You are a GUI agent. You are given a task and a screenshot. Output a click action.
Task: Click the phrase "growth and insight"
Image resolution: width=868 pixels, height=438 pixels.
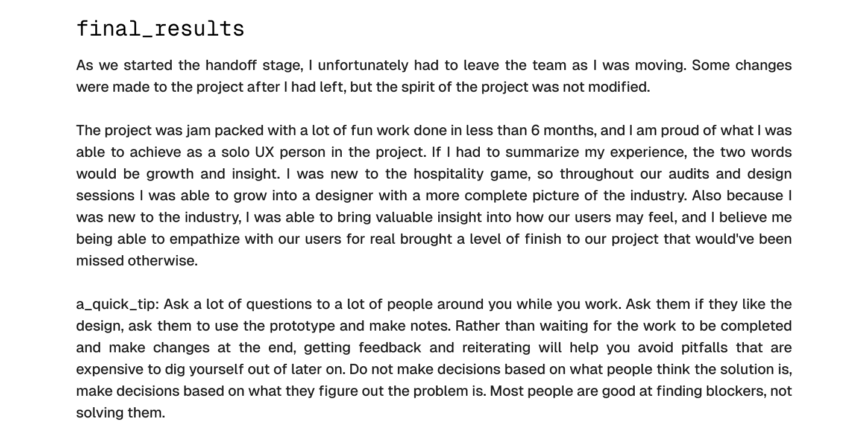213,174
